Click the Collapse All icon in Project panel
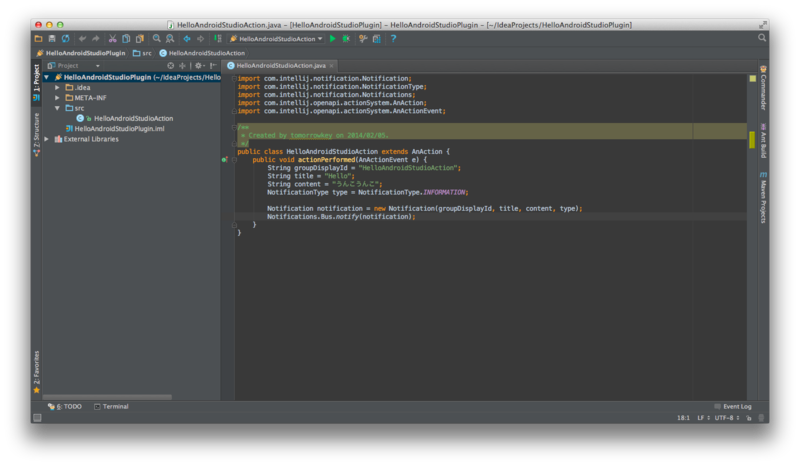The width and height of the screenshot is (800, 466). tap(182, 66)
